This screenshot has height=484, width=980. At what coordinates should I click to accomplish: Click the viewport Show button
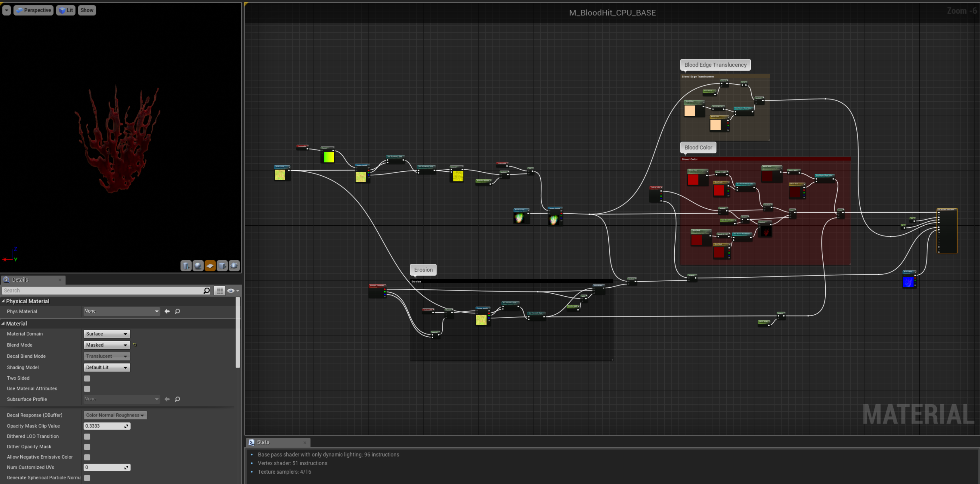(87, 10)
